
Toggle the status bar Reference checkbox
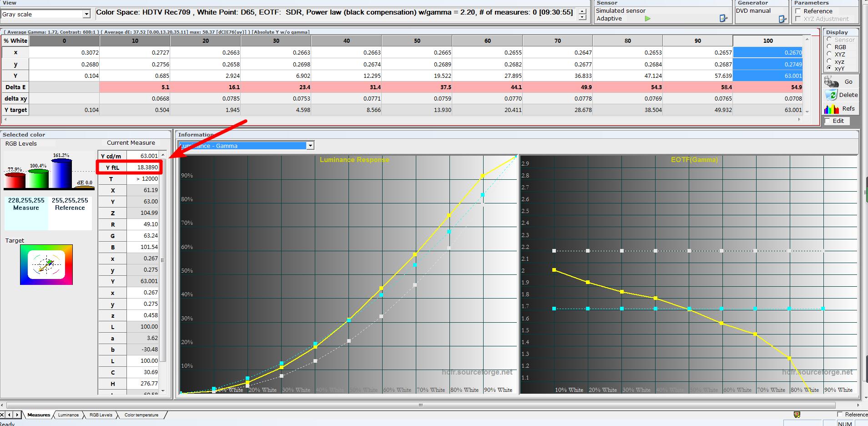[840, 415]
